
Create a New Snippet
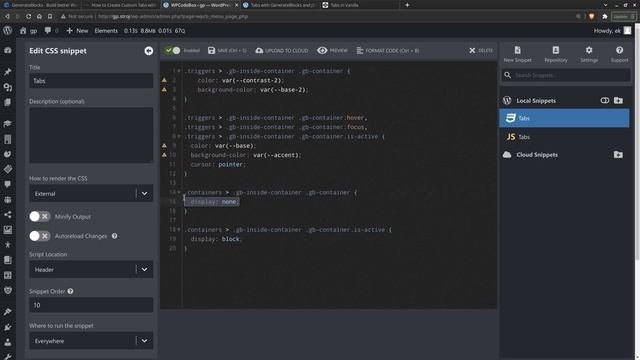click(x=517, y=54)
